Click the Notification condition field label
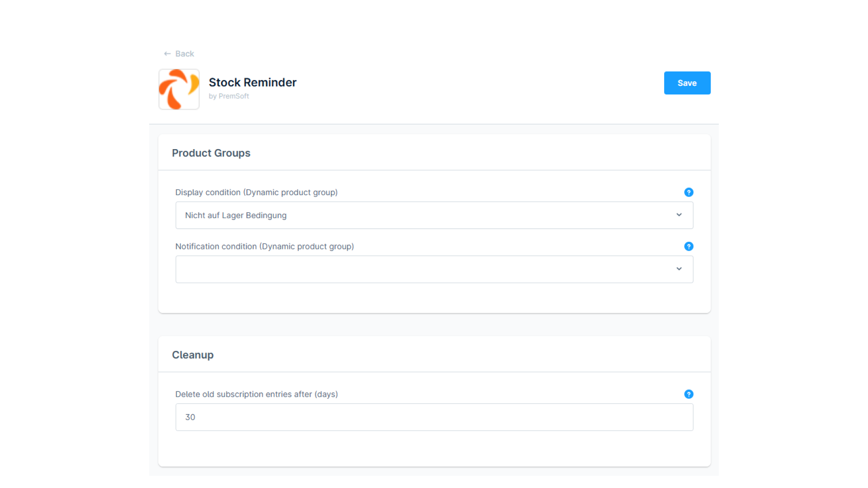Image resolution: width=868 pixels, height=488 pixels. [x=264, y=247]
